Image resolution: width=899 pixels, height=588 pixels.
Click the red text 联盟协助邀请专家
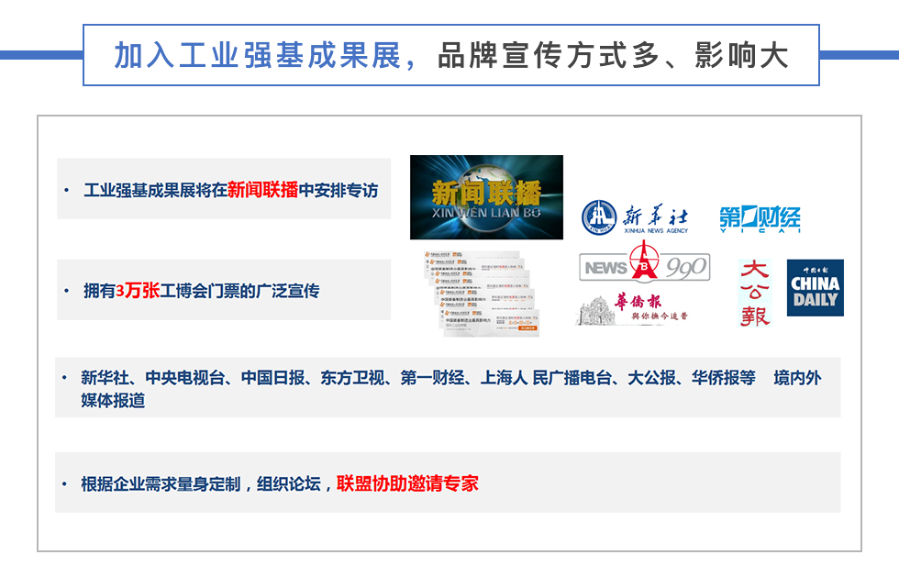click(407, 483)
